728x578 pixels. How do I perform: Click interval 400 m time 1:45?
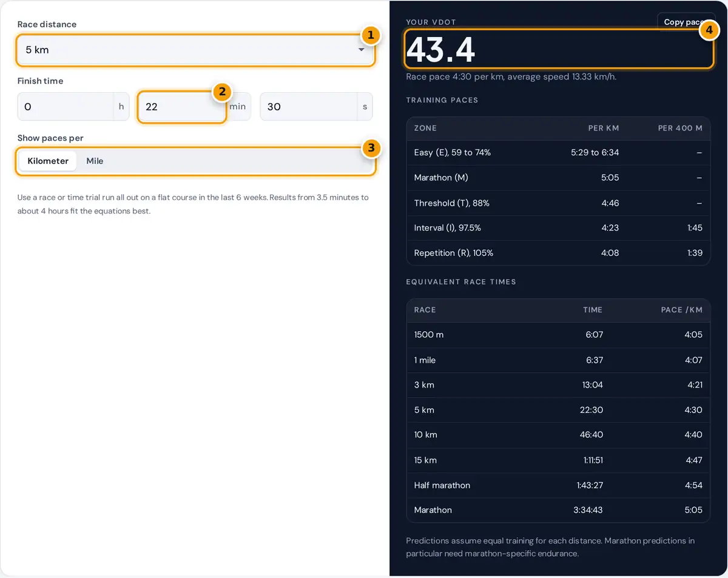point(695,228)
